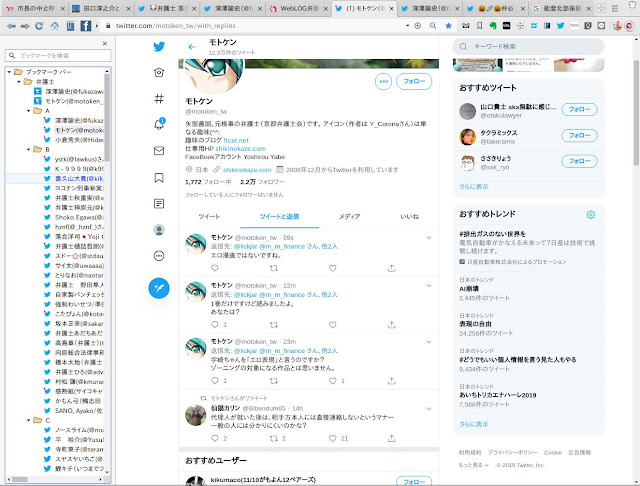
Task: Follow ささきりょう suggested account
Action: [x=579, y=161]
